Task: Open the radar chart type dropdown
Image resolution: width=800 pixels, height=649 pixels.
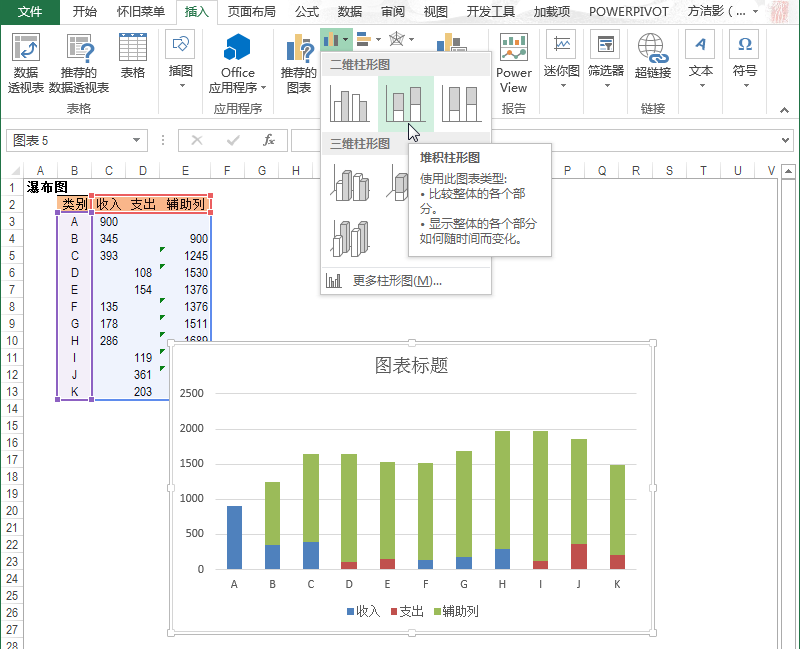Action: tap(402, 39)
